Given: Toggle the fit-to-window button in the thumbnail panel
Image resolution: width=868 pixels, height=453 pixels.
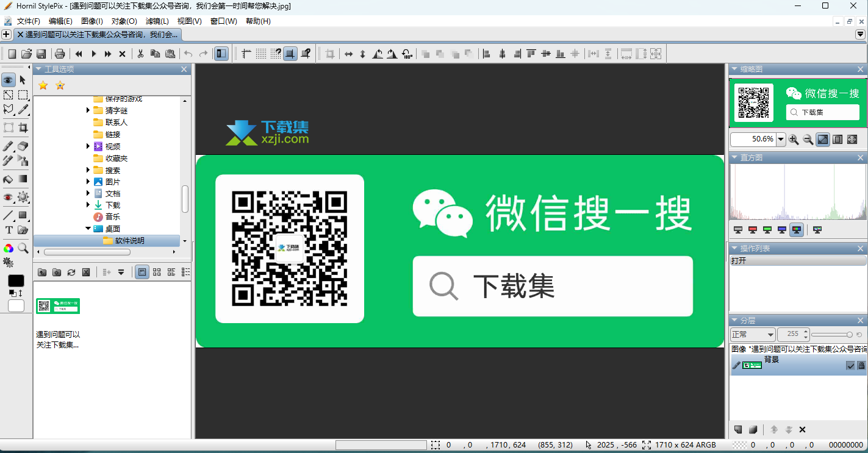Looking at the screenshot, I should point(823,140).
